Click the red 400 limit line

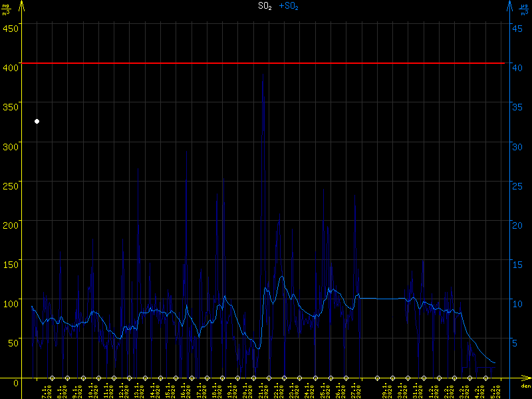(x=266, y=63)
